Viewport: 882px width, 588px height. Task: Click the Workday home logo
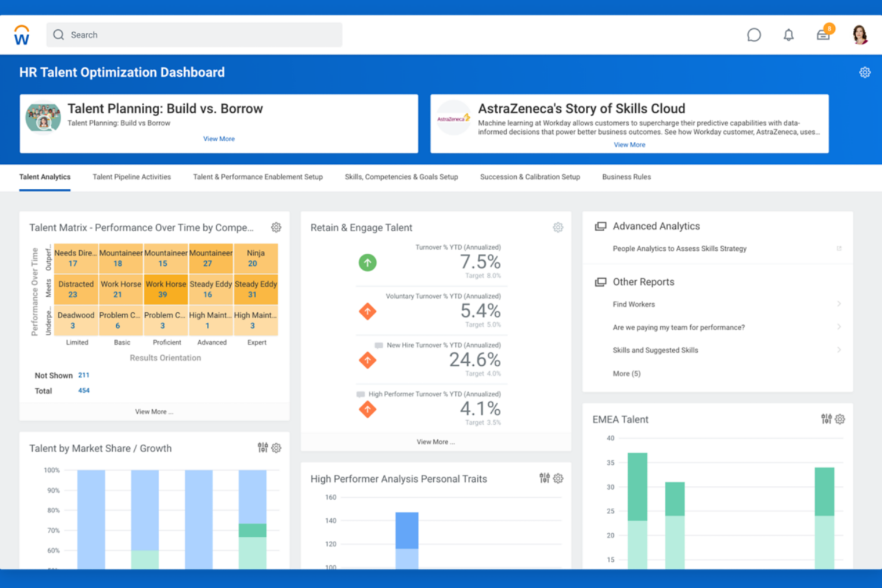(22, 35)
